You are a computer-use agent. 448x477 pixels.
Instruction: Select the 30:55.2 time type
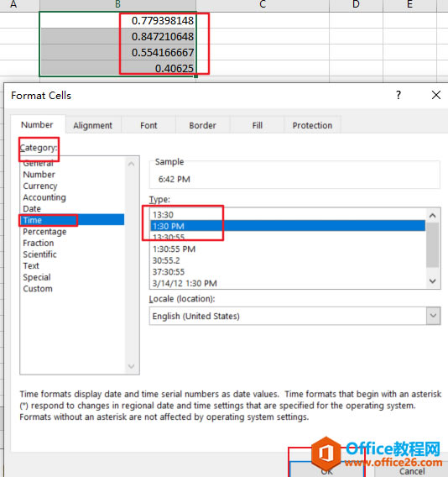[288, 260]
